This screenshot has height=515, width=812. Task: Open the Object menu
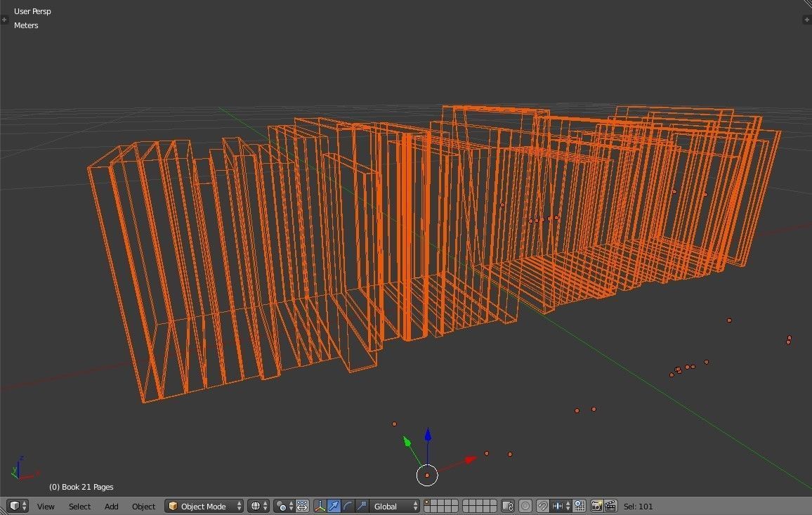(x=143, y=506)
